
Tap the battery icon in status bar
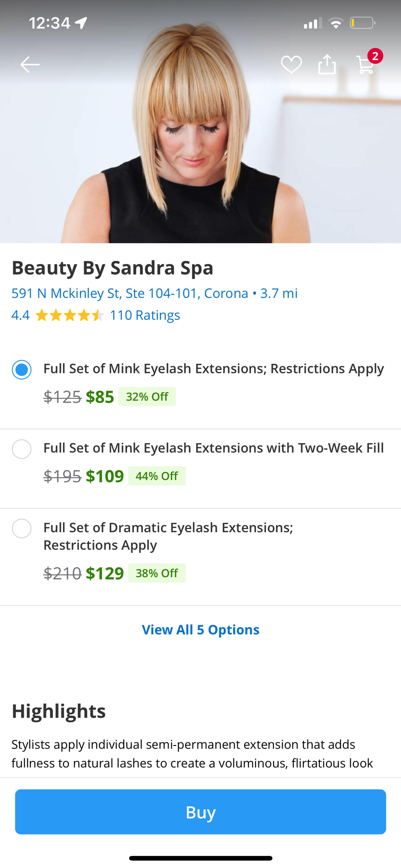coord(362,23)
